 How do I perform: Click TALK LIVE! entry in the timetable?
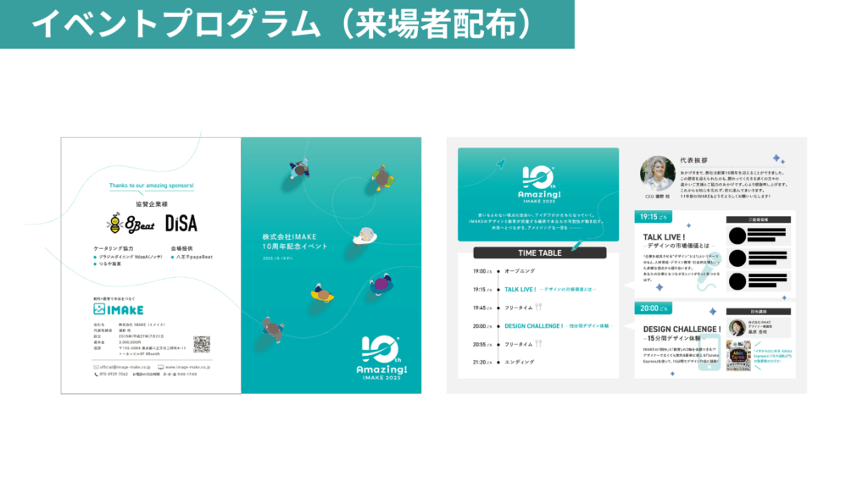(521, 289)
